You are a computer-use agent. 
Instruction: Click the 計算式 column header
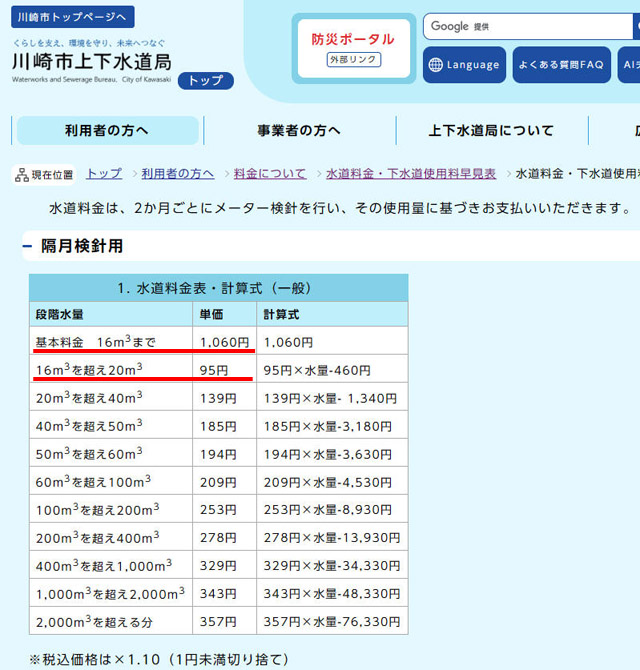332,314
